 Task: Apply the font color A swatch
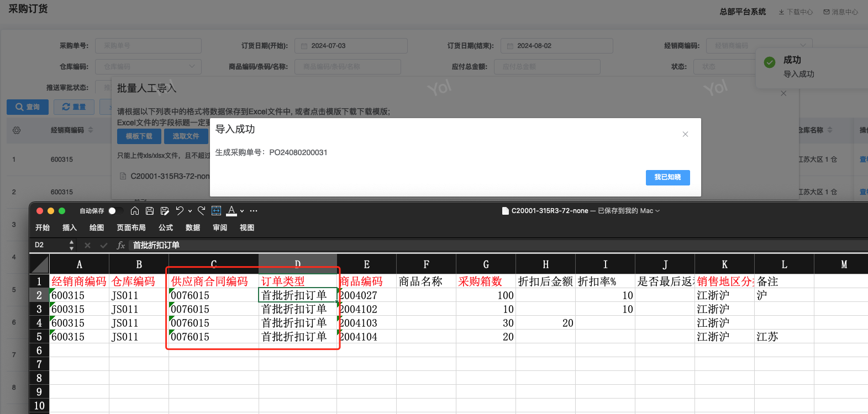(x=232, y=211)
